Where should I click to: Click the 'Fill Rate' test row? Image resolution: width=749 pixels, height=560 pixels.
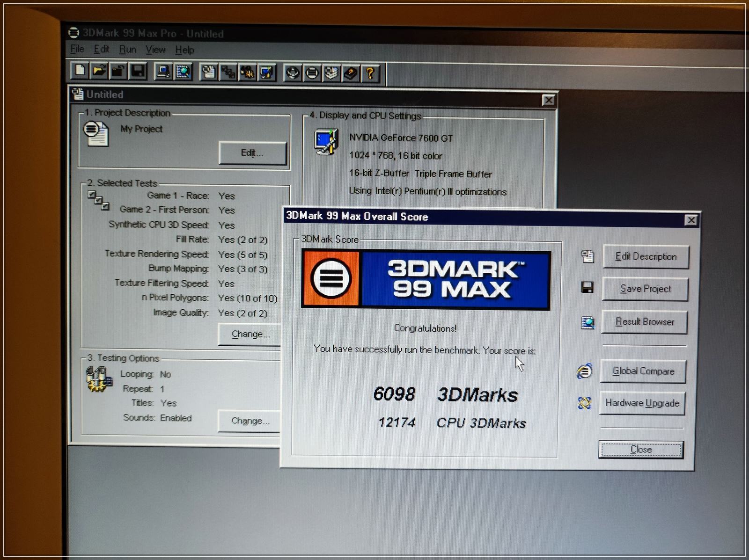click(x=221, y=240)
